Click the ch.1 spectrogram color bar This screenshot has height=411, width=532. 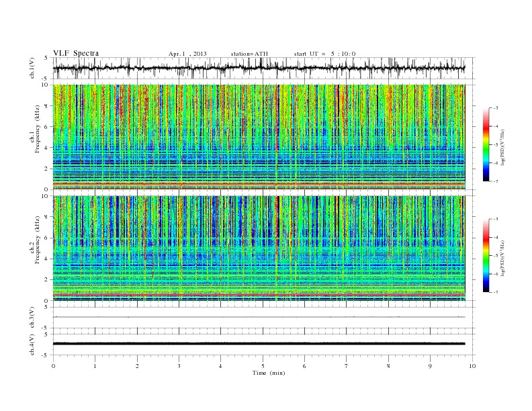click(486, 145)
